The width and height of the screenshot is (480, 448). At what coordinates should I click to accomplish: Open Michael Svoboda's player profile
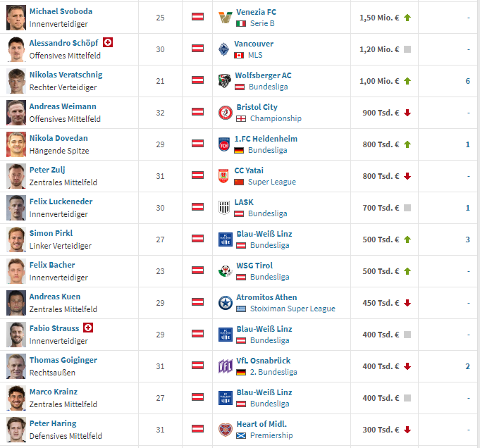61,11
